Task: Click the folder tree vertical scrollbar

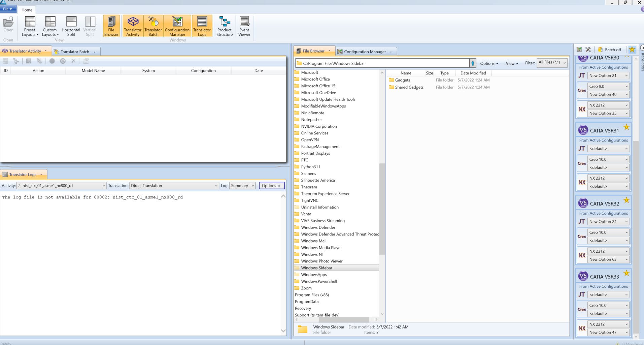Action: [382, 209]
